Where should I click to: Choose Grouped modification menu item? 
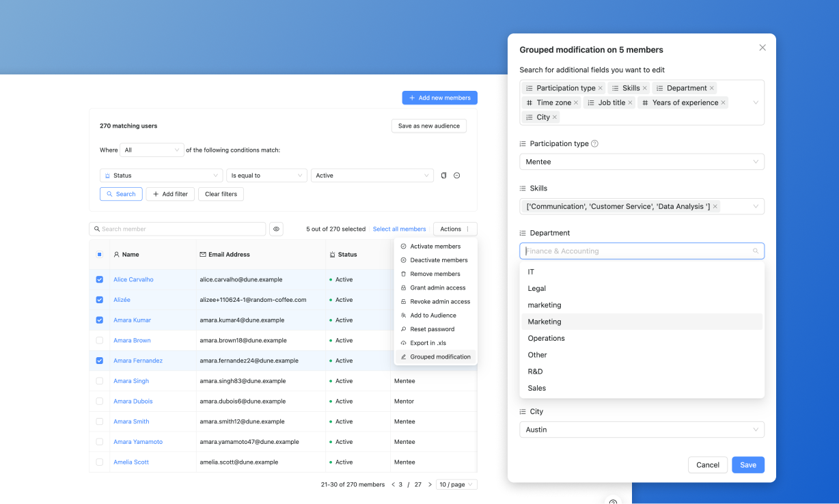[x=435, y=356]
